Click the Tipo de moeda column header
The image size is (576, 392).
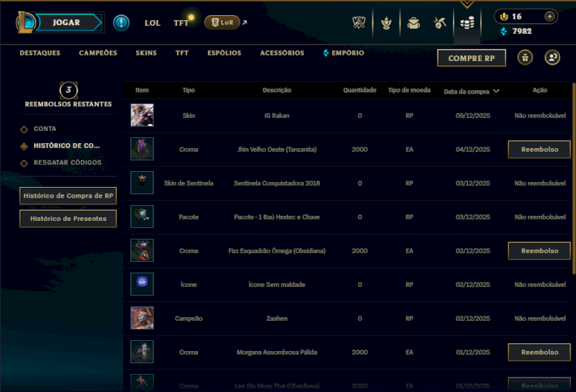(409, 91)
